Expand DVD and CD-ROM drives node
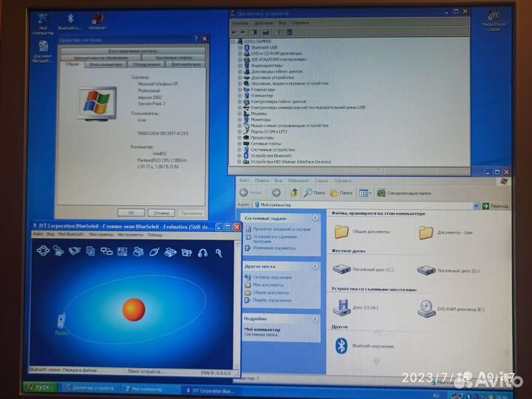The height and width of the screenshot is (399, 532). tap(240, 54)
